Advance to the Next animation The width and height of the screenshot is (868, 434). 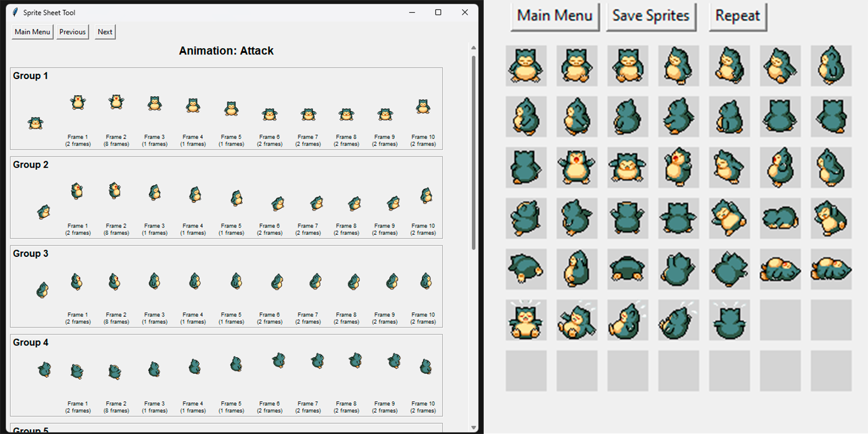coord(105,32)
